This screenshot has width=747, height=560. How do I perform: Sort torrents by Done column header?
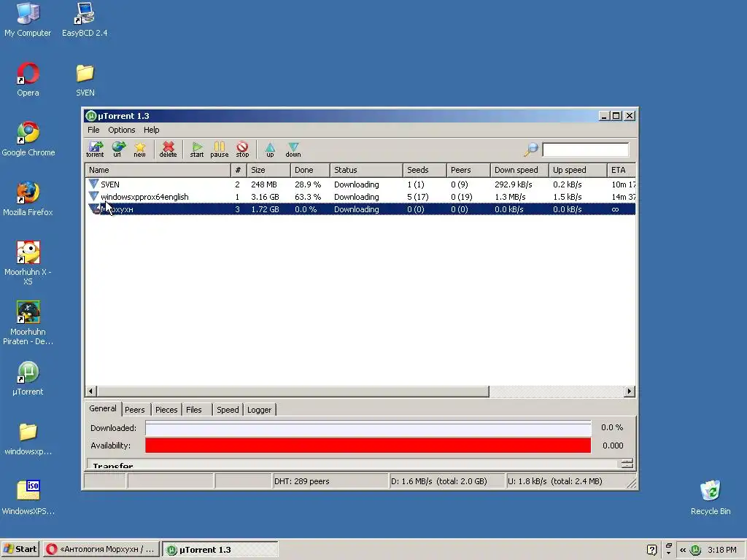[x=309, y=170]
